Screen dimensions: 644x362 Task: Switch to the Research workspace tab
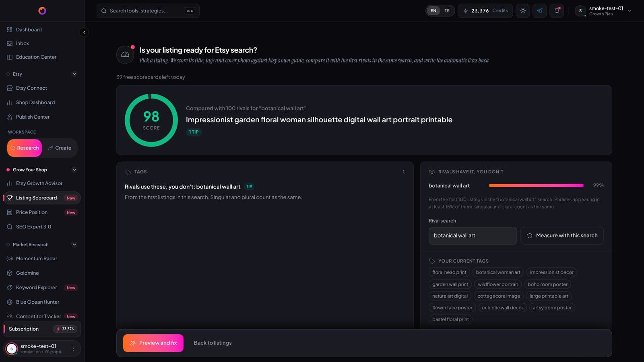(25, 148)
